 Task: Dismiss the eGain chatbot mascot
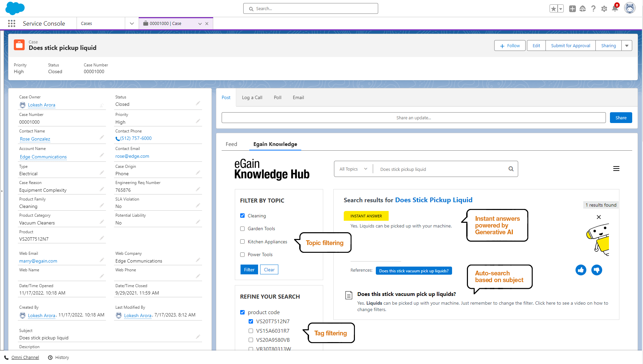599,217
